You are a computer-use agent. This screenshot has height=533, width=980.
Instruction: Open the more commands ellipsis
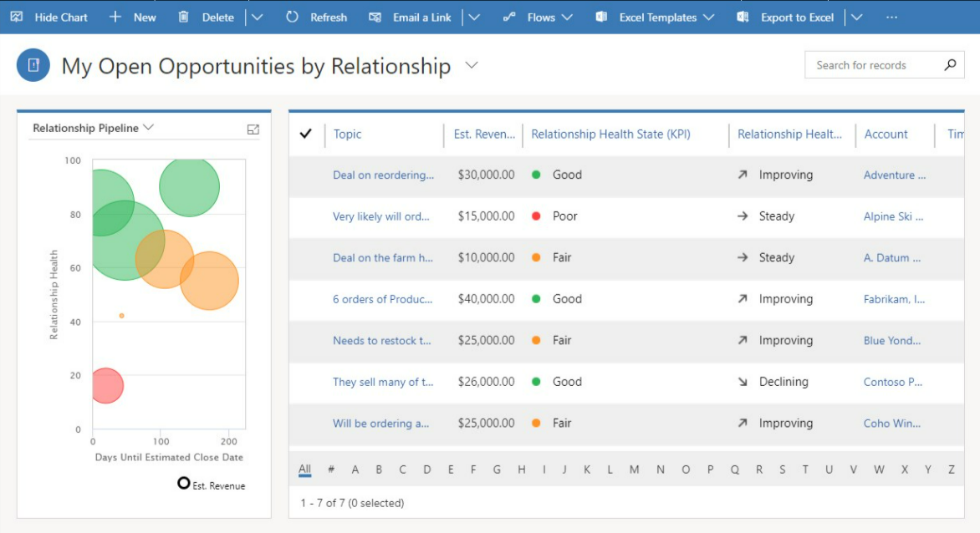tap(890, 17)
